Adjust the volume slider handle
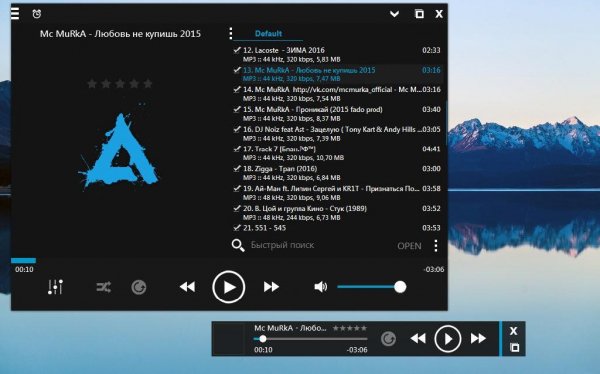Screen dimensions: 600x374 400,287
